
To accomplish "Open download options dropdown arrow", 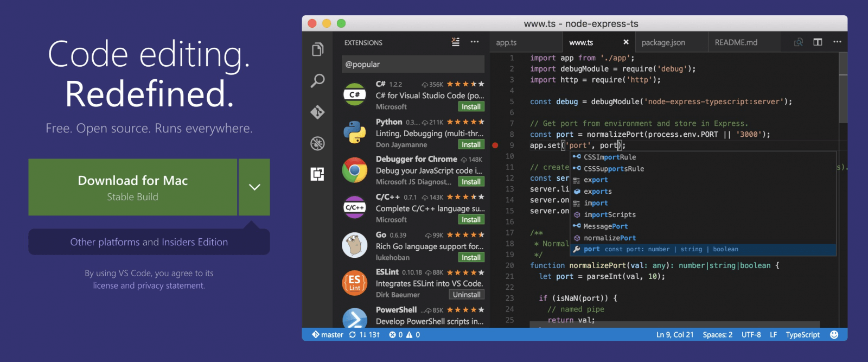I will point(254,187).
